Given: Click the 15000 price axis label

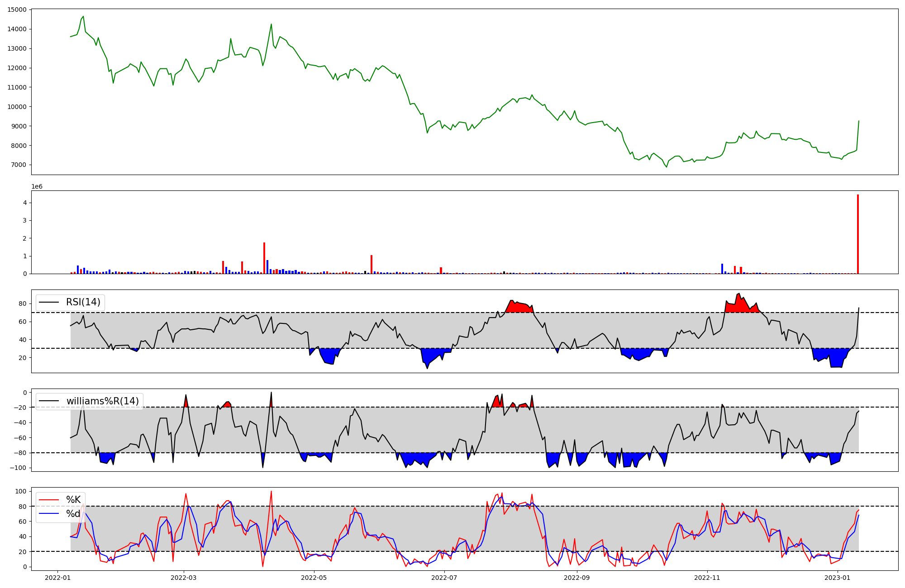Looking at the screenshot, I should 17,9.
